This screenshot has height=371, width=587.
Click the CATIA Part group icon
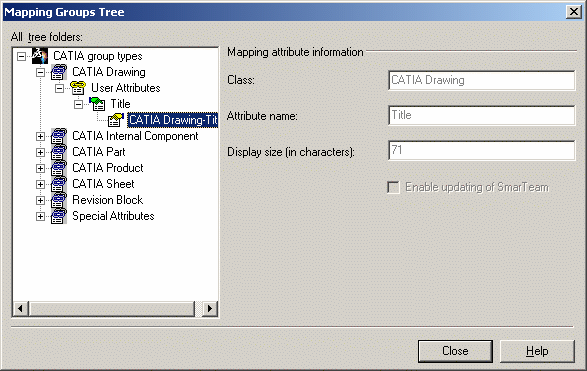pyautogui.click(x=59, y=152)
